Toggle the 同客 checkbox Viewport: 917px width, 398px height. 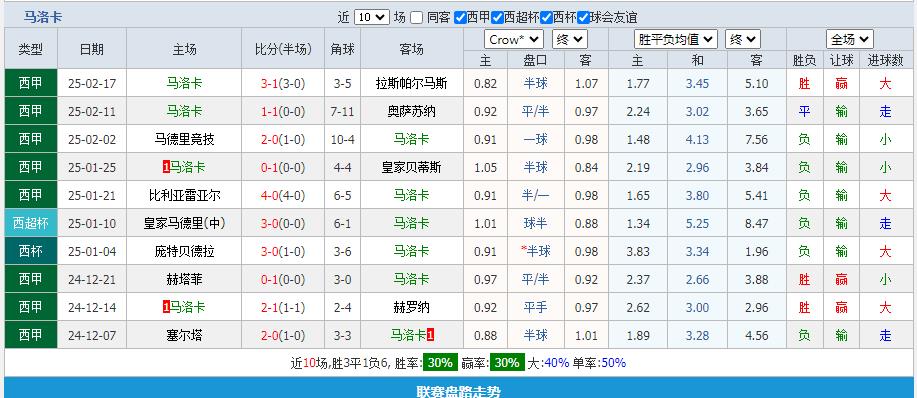[x=416, y=18]
